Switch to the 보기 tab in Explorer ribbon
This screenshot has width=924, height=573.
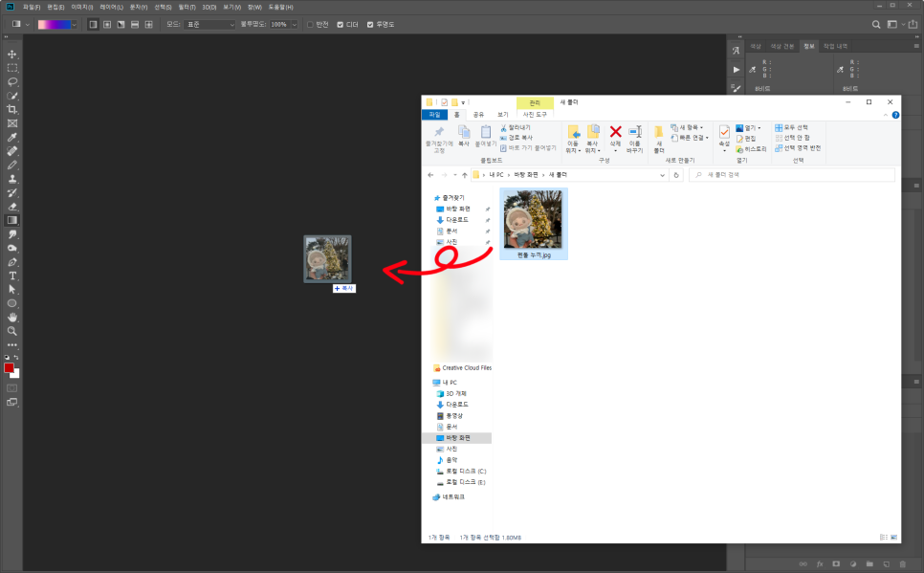(502, 114)
